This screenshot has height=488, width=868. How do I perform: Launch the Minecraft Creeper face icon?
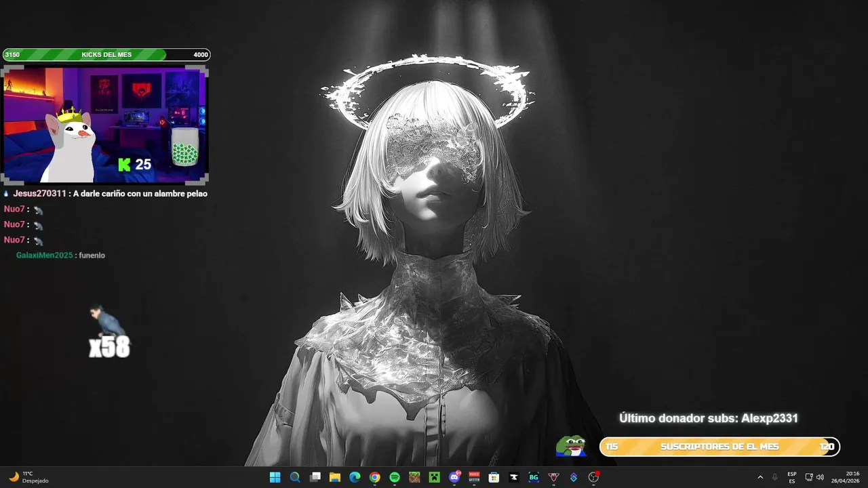[x=434, y=477]
